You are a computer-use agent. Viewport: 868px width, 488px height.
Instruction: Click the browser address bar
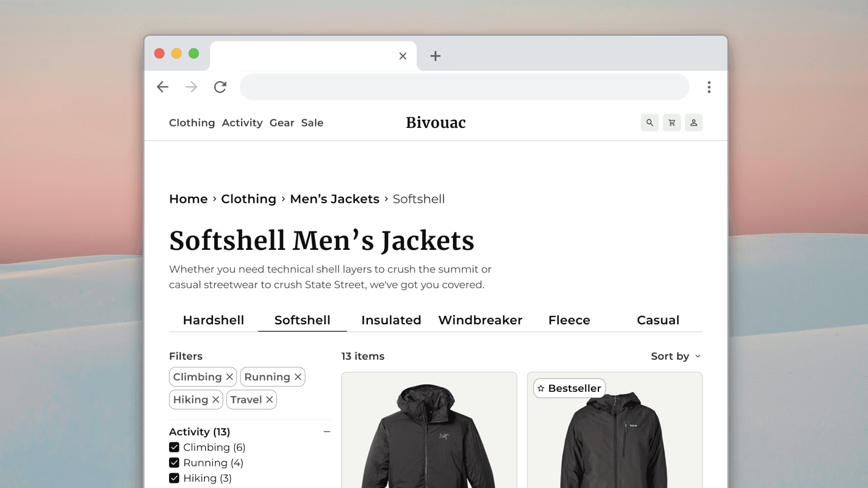(x=464, y=87)
